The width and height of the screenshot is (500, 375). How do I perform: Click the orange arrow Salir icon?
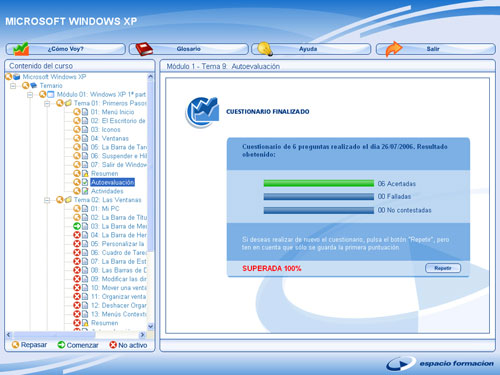pyautogui.click(x=394, y=49)
